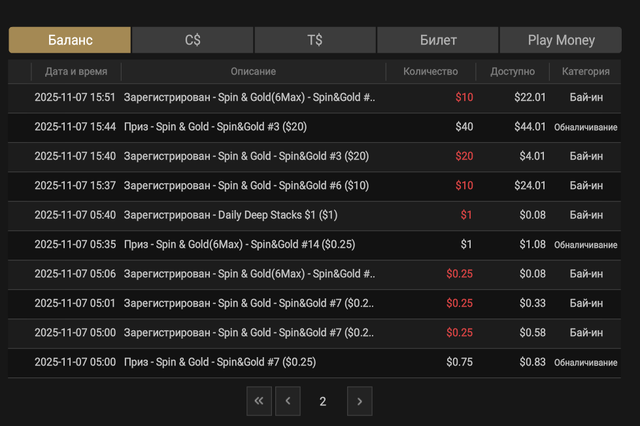
Task: Click the Доступно column header
Action: coord(513,71)
